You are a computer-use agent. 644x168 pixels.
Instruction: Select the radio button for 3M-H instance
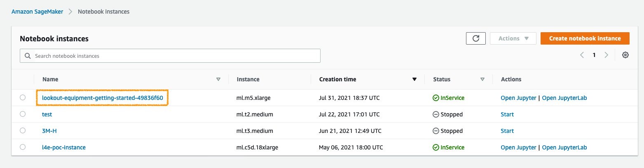pyautogui.click(x=23, y=130)
